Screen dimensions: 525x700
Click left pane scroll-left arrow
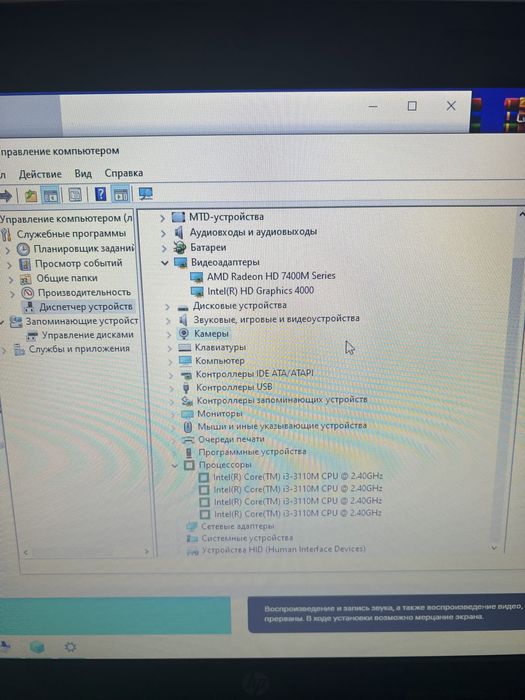[x=26, y=553]
